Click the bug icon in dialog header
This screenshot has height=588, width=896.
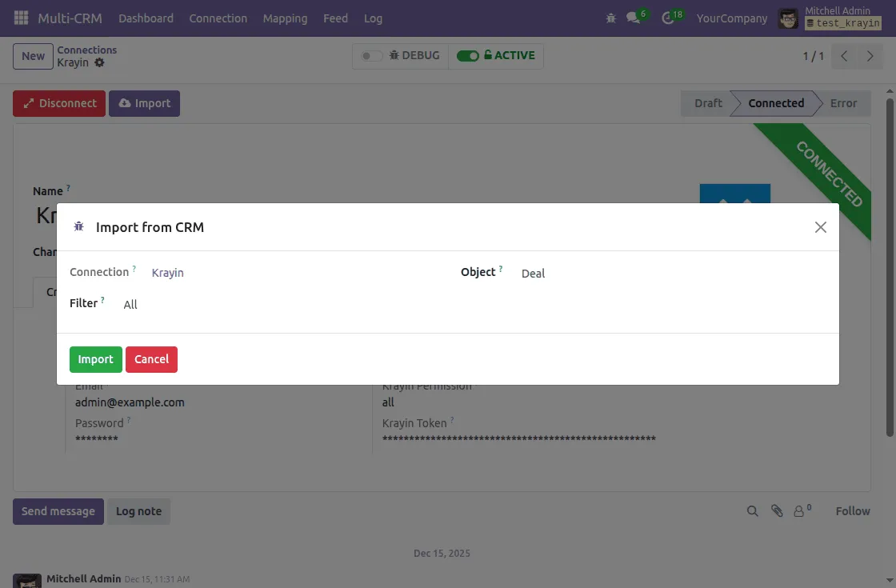pos(79,227)
